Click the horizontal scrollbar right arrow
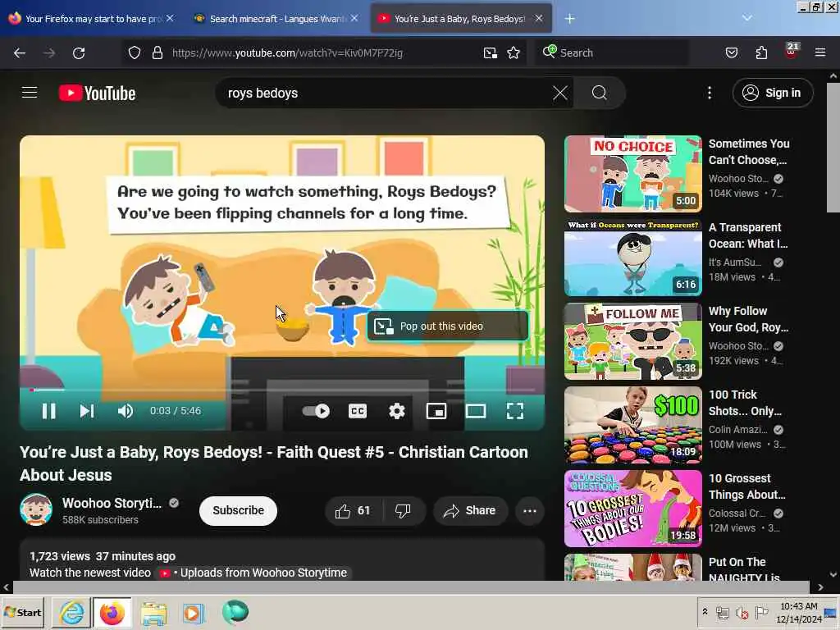This screenshot has width=840, height=630. pyautogui.click(x=820, y=587)
